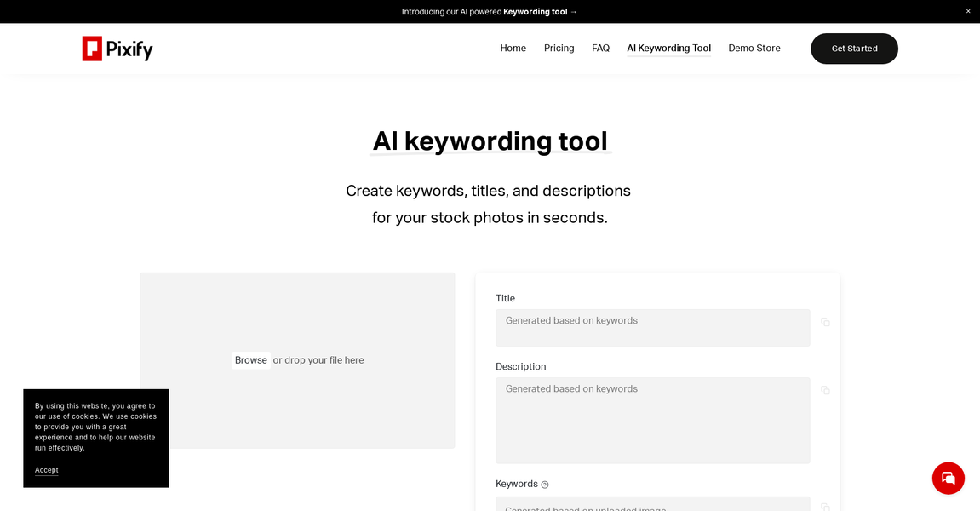
Task: Open the Keywords help tooltip icon
Action: (x=544, y=484)
